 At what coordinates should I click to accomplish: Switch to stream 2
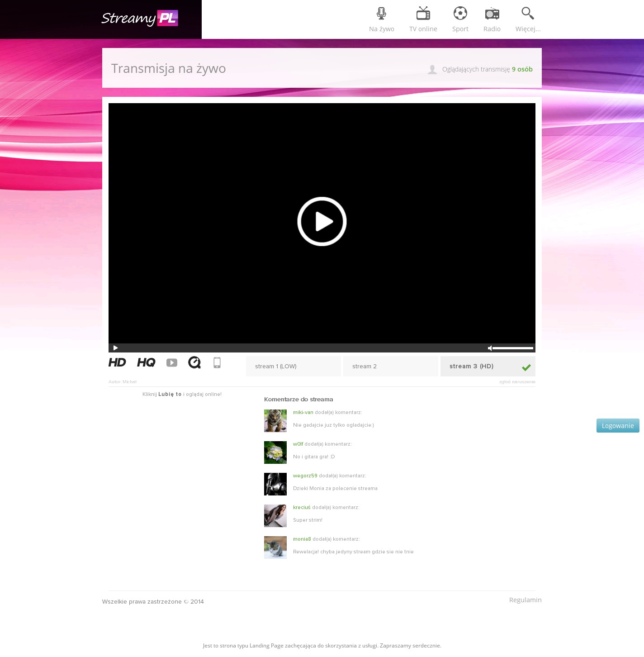tap(390, 366)
